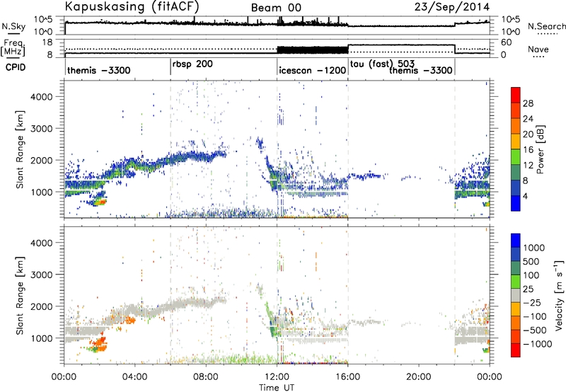Select the "icescan -1200" CPID entry
566x392 pixels.
tap(312, 70)
